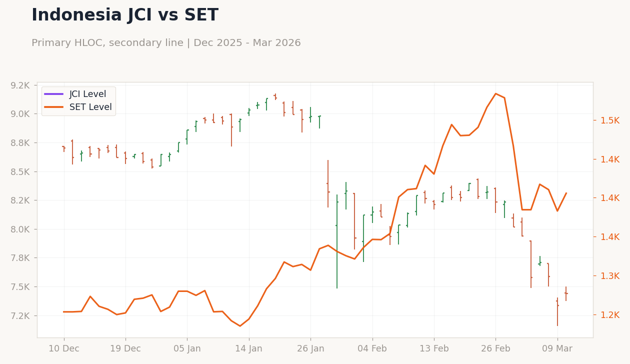Select the 26 Jan x-axis label
Screen dimensions: 630x364
point(310,349)
